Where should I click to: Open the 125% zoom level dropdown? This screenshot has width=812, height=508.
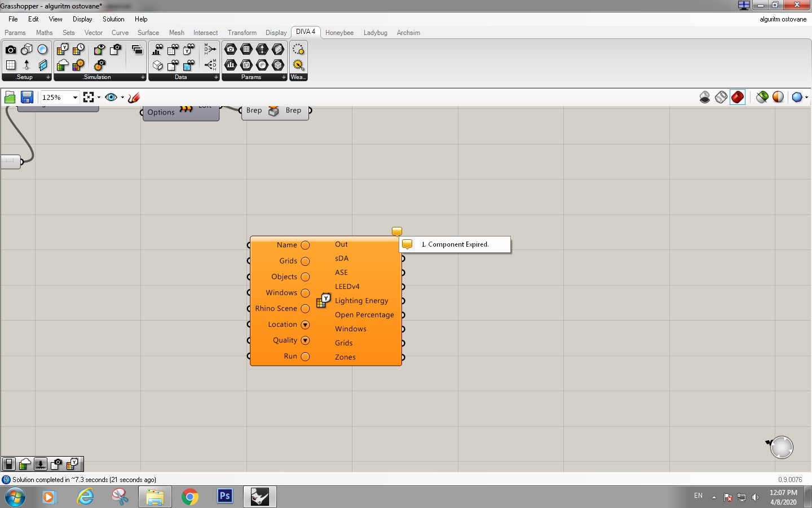click(75, 98)
